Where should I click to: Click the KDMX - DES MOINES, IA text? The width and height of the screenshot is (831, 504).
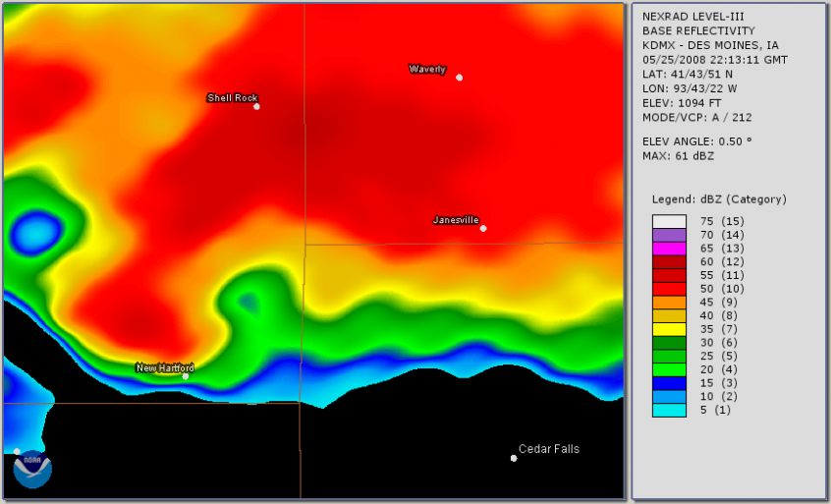point(710,45)
